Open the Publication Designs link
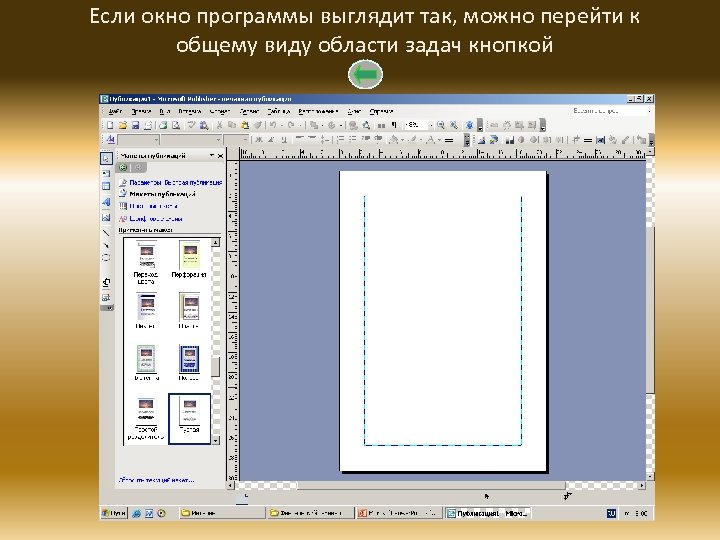This screenshot has height=540, width=720. point(163,194)
